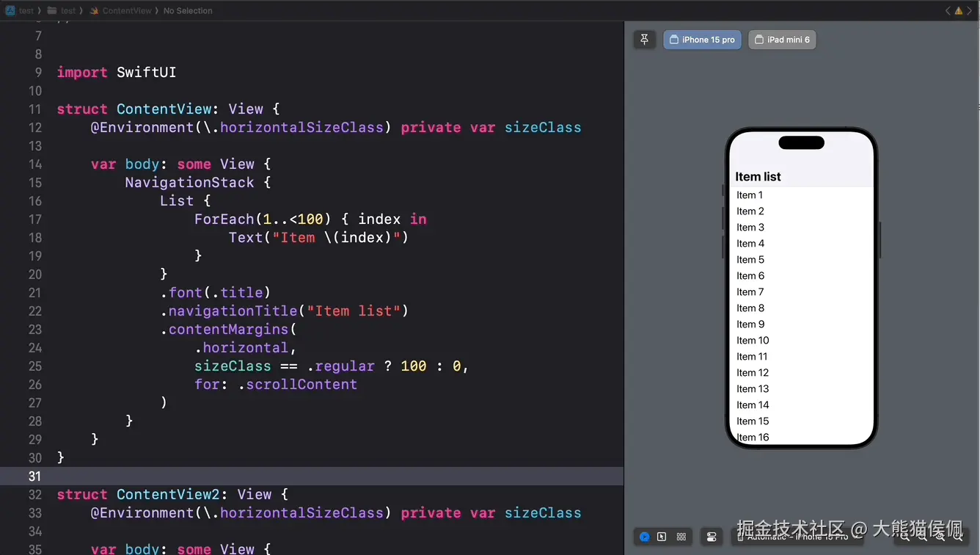
Task: Click line number 31 in the gutter
Action: pos(34,476)
